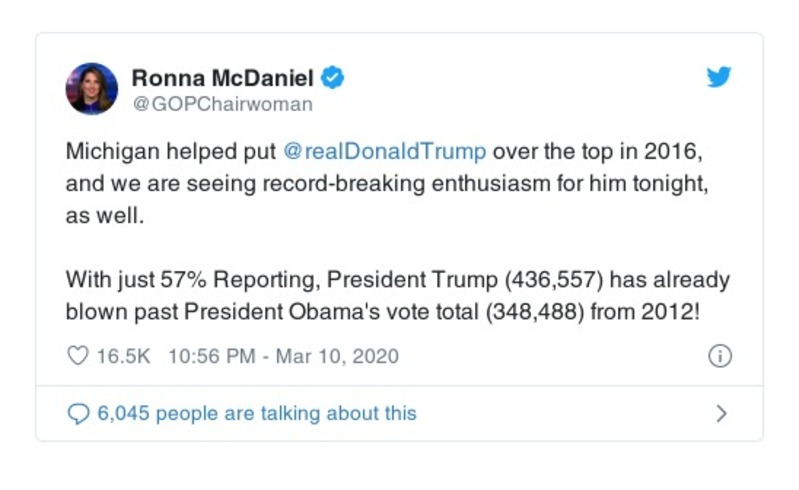Click the info circle icon
Image resolution: width=799 pixels, height=490 pixels.
tap(720, 356)
